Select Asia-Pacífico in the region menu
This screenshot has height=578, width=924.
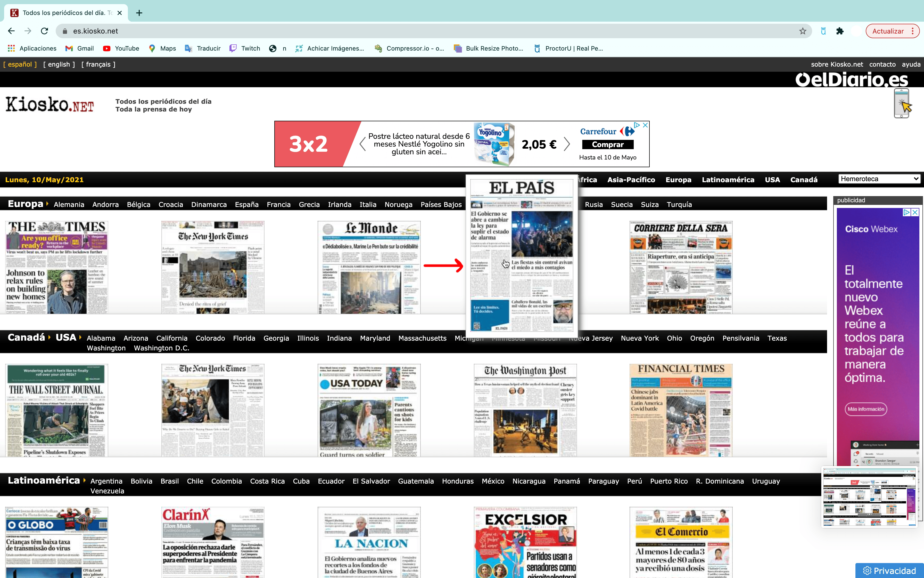[x=631, y=180]
